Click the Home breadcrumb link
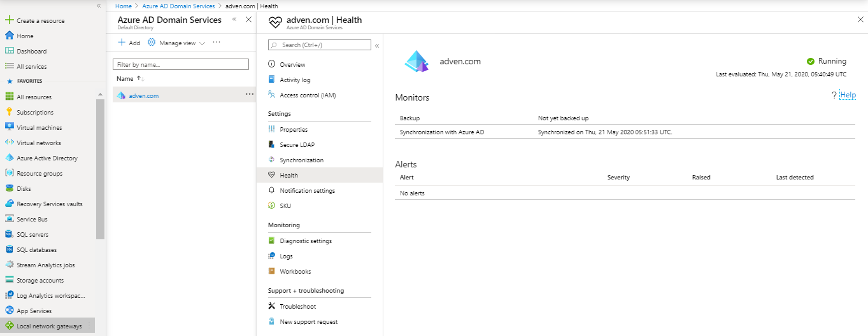Screen dimensions: 868x336 click(x=124, y=6)
